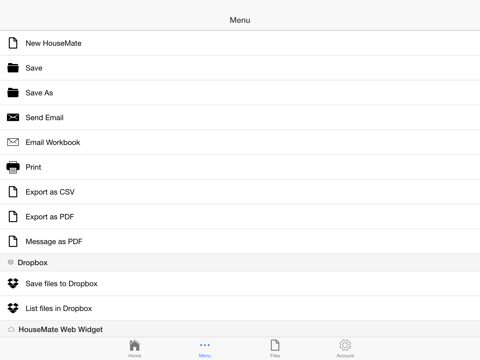Click the Dropbox section header
Viewport: 480px width, 360px height.
tap(240, 262)
